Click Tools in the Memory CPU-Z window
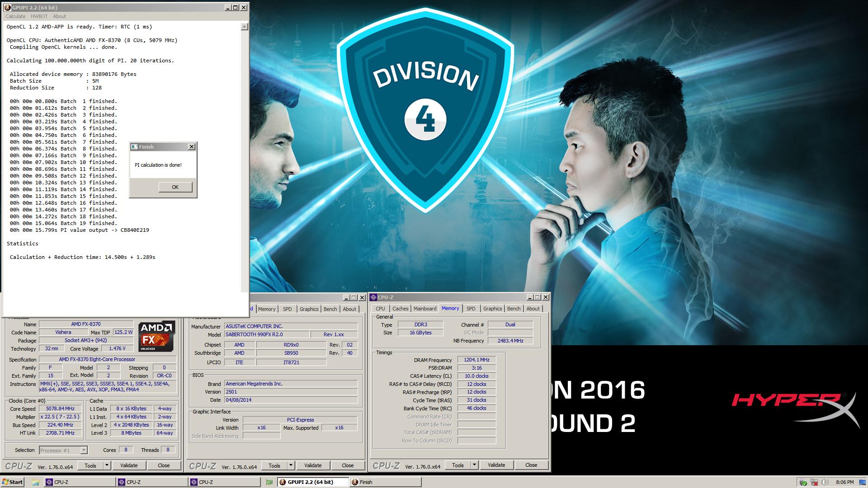 (x=458, y=465)
